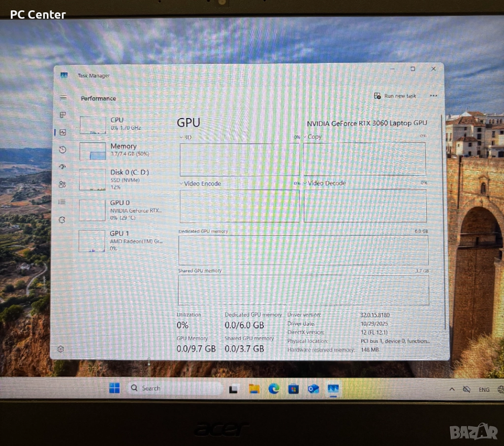Screen dimensions: 504x446
Task: Open the hamburger navigation menu
Action: pyautogui.click(x=63, y=98)
